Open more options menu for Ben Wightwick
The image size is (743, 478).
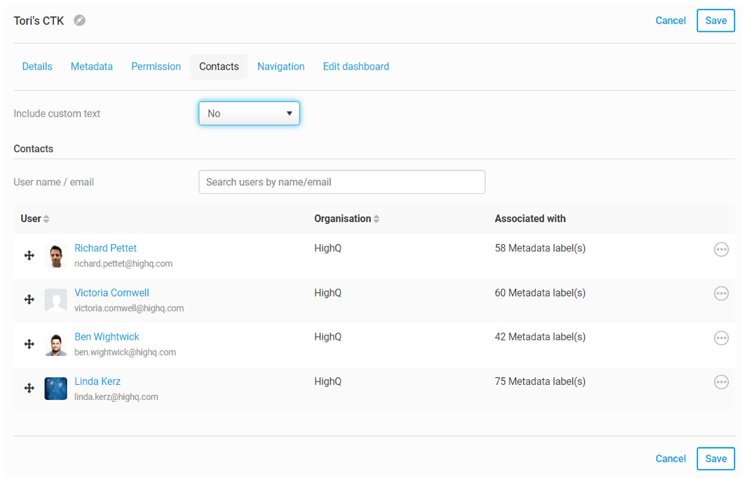721,338
